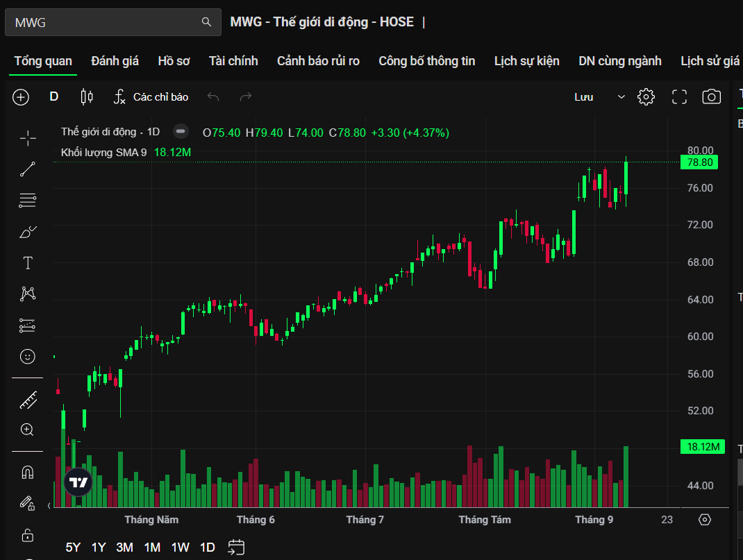Set chart range to 3M
Viewport: 743px width, 560px height.
click(124, 548)
